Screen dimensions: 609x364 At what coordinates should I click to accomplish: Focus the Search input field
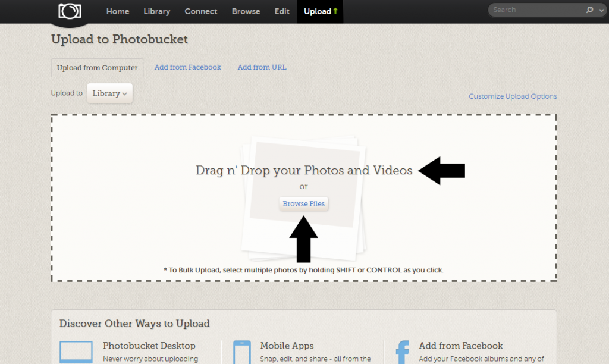click(x=535, y=10)
